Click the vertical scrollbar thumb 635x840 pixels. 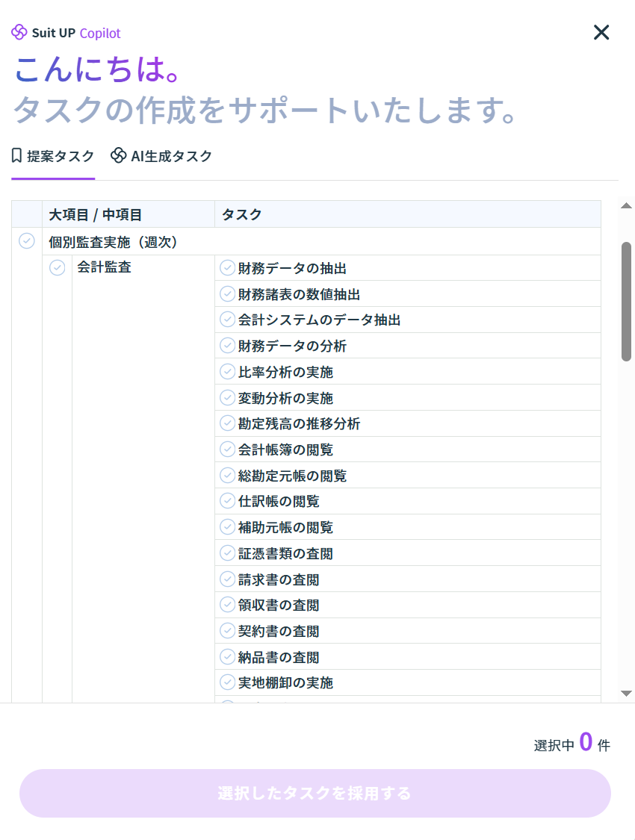click(626, 301)
